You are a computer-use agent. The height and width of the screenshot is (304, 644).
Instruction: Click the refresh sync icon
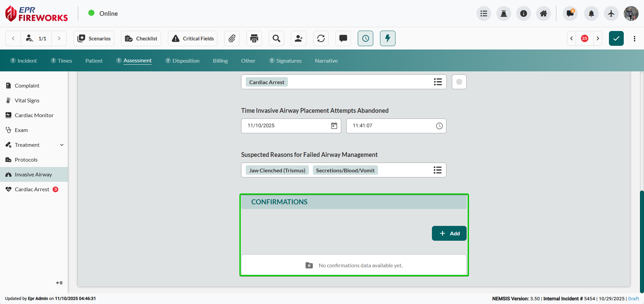point(321,38)
